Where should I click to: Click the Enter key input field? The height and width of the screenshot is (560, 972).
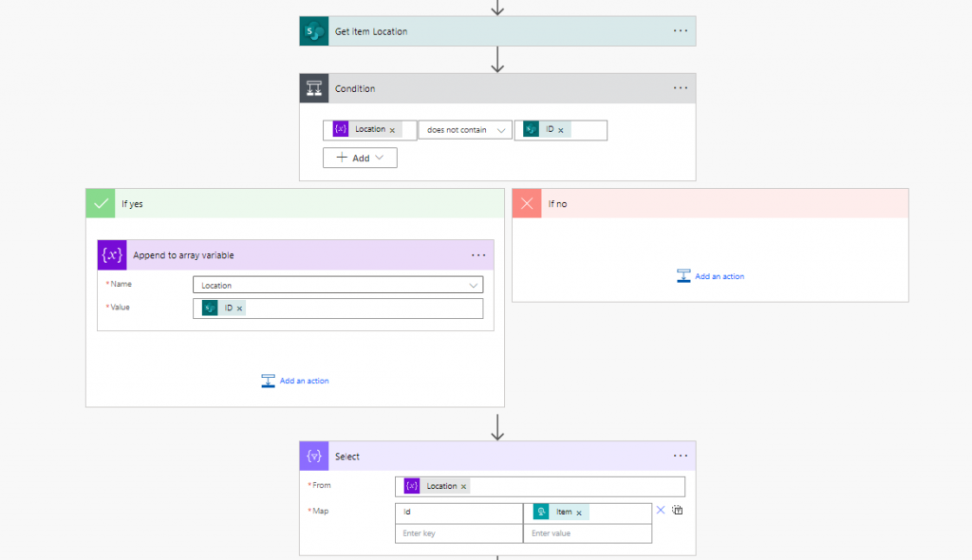458,533
